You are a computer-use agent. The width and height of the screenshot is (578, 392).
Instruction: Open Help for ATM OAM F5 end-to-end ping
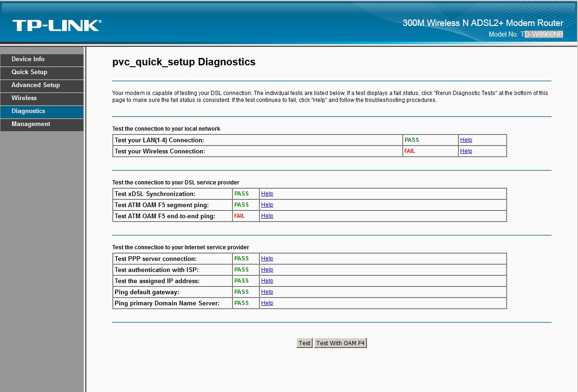click(x=267, y=216)
